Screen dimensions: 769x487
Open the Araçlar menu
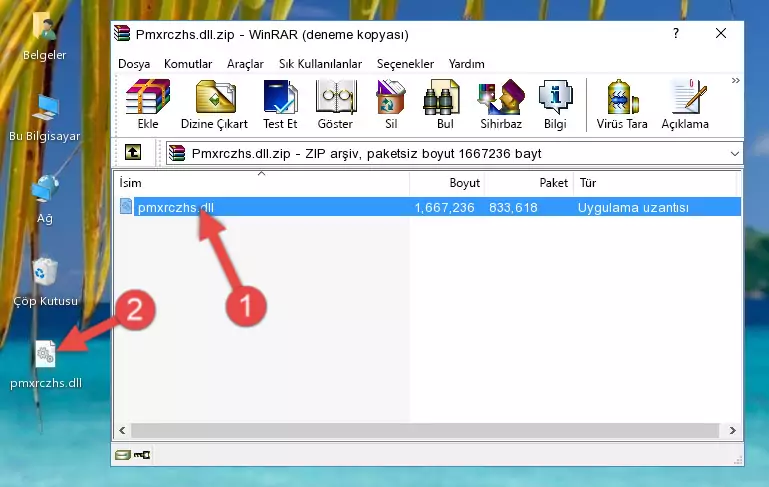click(245, 64)
